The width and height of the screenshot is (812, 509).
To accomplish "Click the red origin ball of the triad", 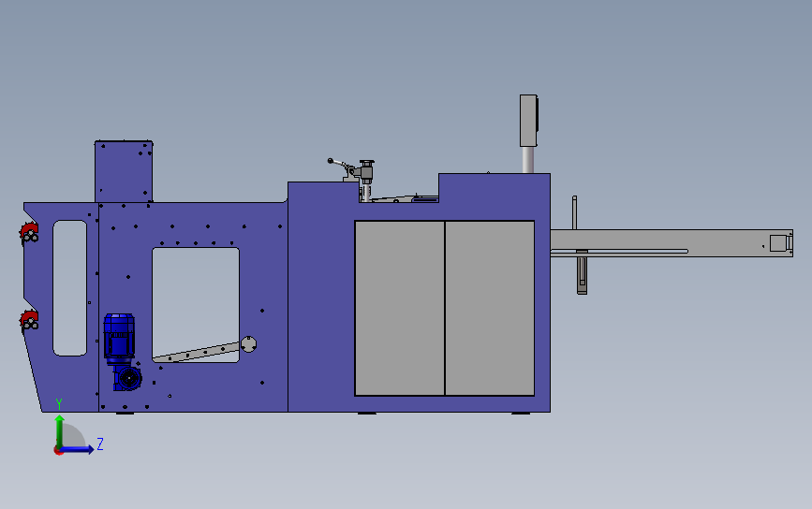I will 58,451.
